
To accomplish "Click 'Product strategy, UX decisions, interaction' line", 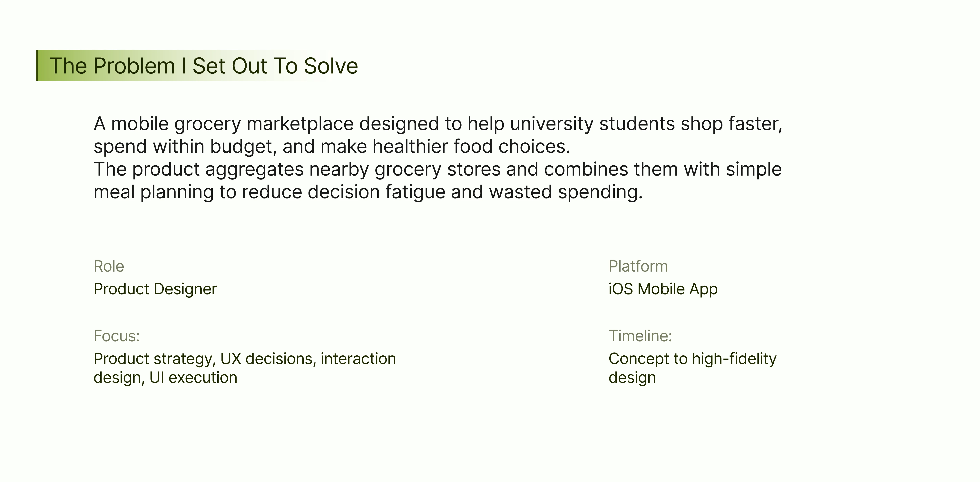I will (x=245, y=359).
